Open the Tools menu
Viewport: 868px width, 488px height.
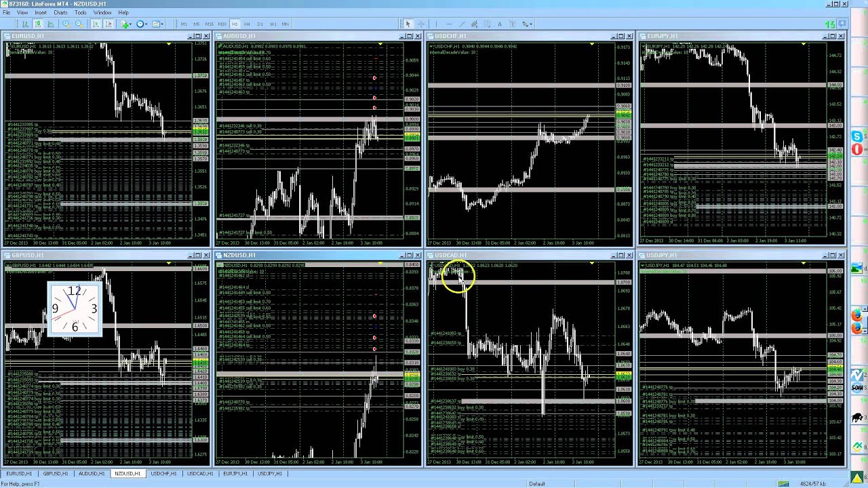point(81,12)
